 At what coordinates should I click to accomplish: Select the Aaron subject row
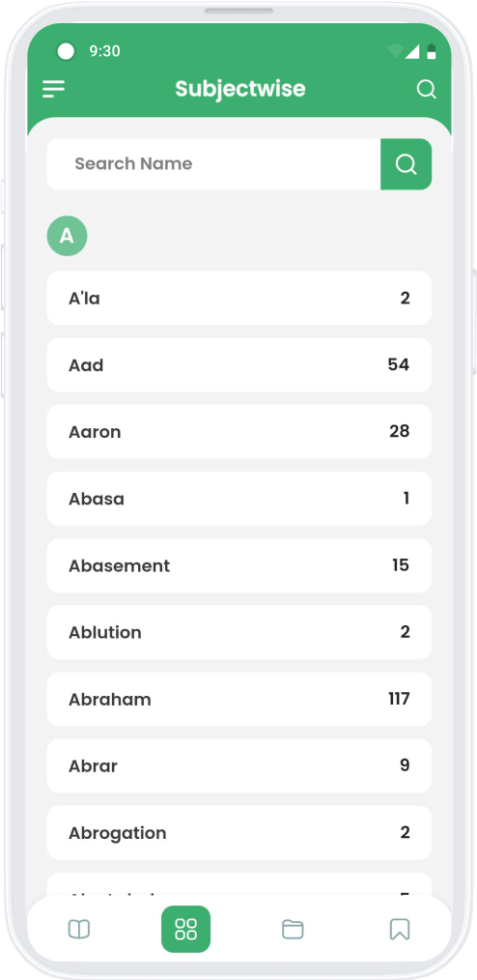click(x=239, y=432)
